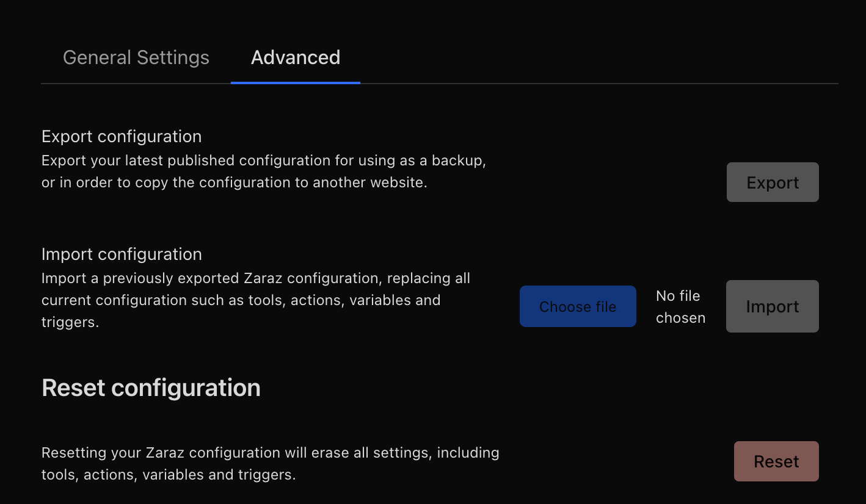The width and height of the screenshot is (866, 504).
Task: Click the red Reset button
Action: point(776,461)
